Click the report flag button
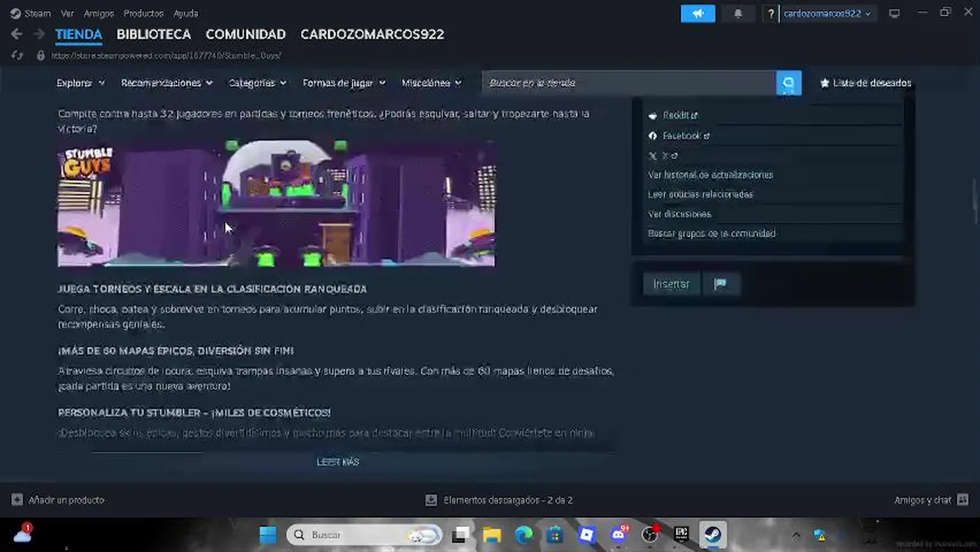 (x=720, y=284)
